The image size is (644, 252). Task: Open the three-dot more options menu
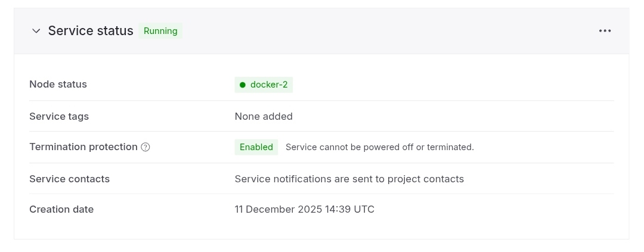point(605,31)
